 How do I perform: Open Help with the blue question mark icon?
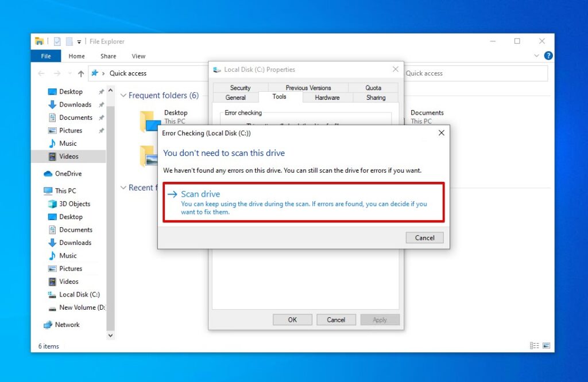point(550,56)
